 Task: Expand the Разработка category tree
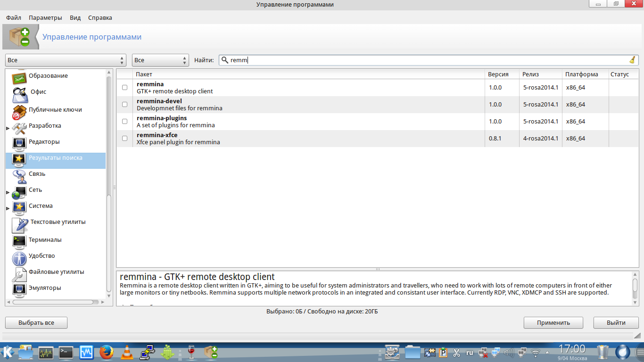click(x=8, y=128)
